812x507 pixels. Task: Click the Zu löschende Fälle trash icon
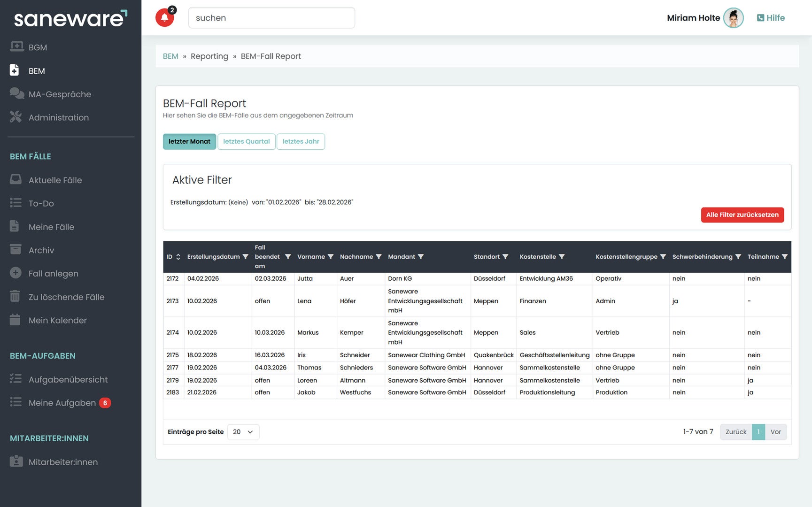click(15, 297)
